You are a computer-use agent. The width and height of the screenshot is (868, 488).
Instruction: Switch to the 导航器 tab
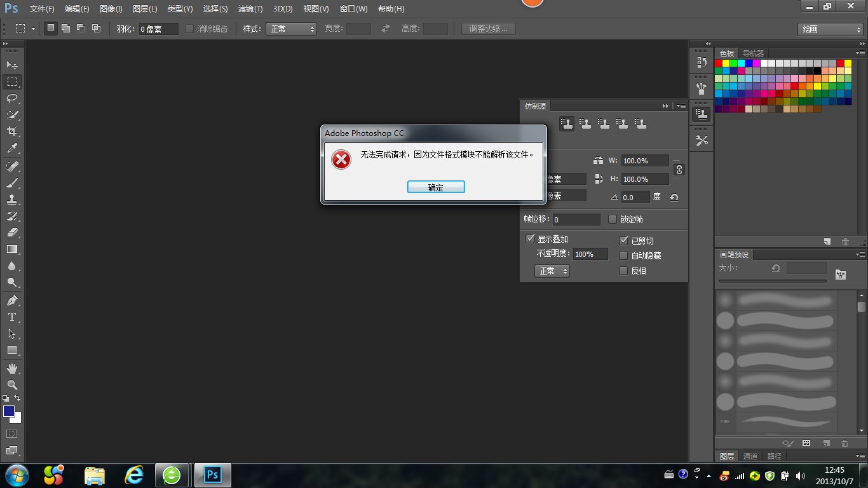click(753, 53)
